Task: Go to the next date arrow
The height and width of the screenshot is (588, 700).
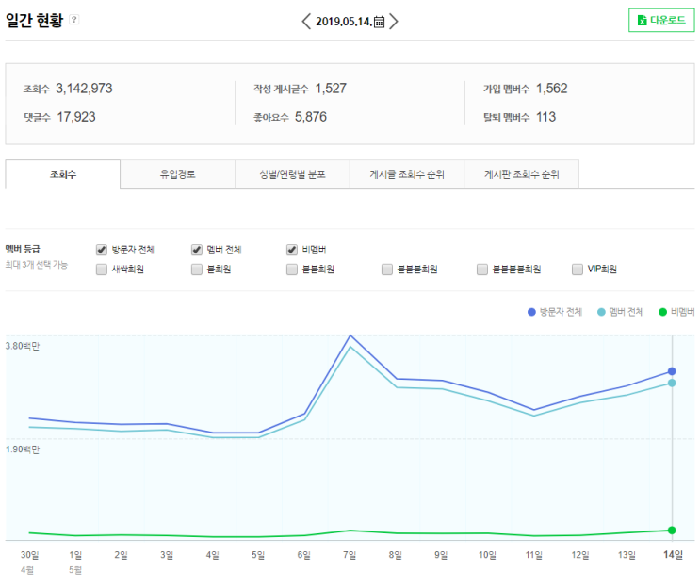Action: (393, 21)
